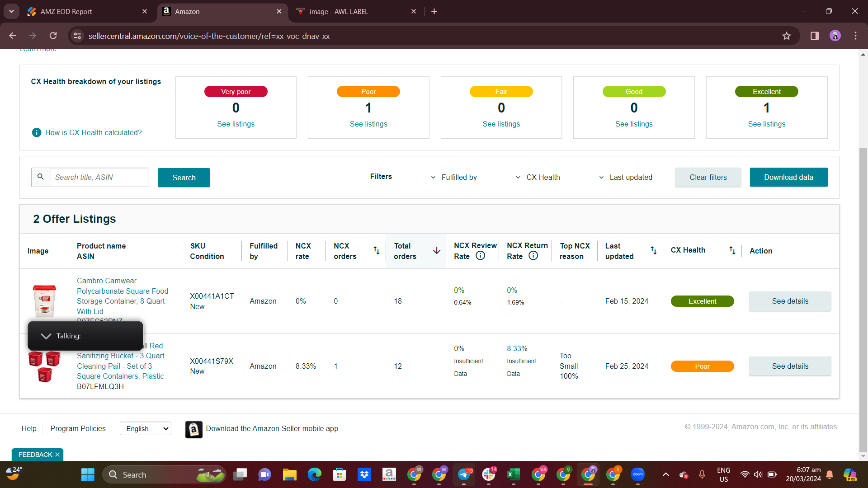Click the Amazon Seller mobile app icon
This screenshot has height=488, width=868.
tap(194, 429)
